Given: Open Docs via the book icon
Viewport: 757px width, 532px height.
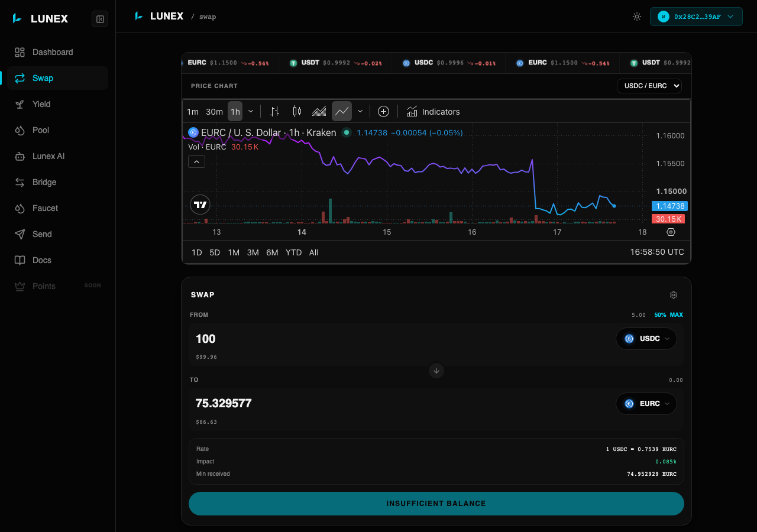Looking at the screenshot, I should [x=20, y=260].
